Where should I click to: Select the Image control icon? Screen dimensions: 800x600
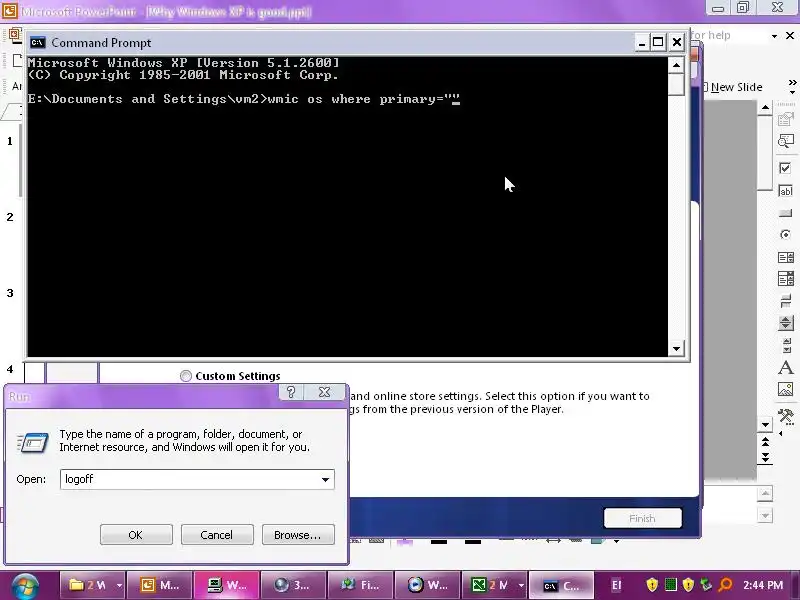coord(785,389)
